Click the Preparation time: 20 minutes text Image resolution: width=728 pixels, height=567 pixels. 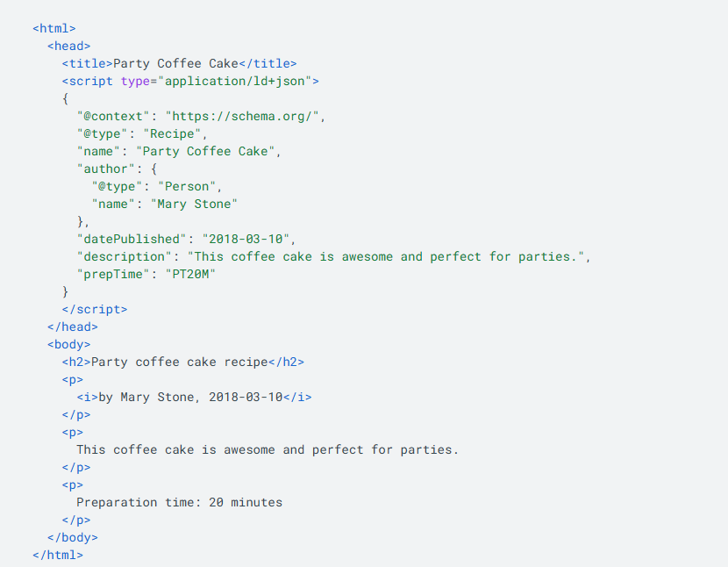click(x=179, y=502)
